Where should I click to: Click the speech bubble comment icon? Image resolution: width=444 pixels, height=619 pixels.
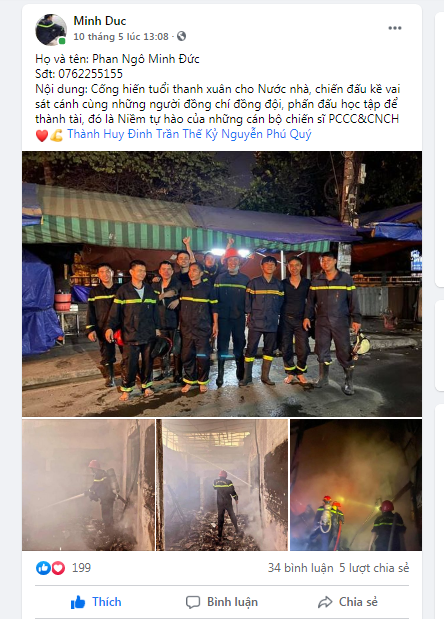coord(193,602)
